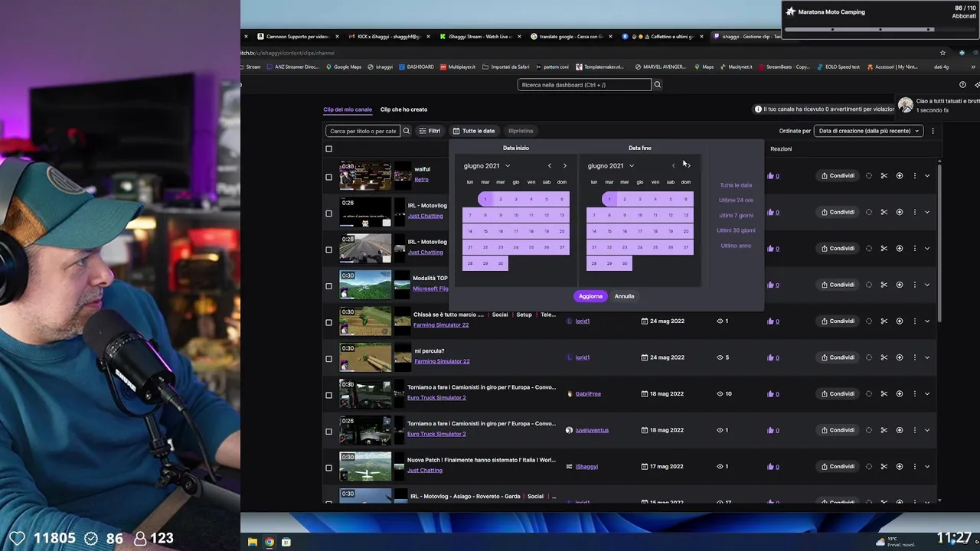The height and width of the screenshot is (551, 980).
Task: Open Data fine month dropdown giugno 2021
Action: (610, 165)
